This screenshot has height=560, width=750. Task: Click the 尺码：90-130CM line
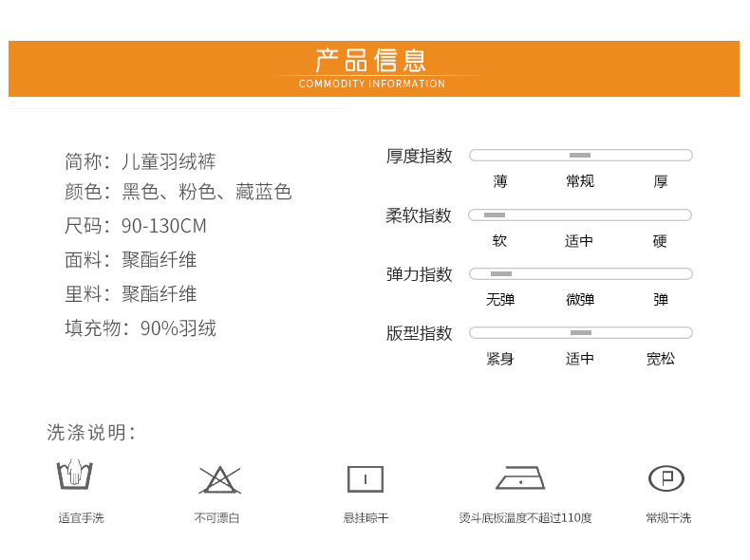[x=136, y=226]
